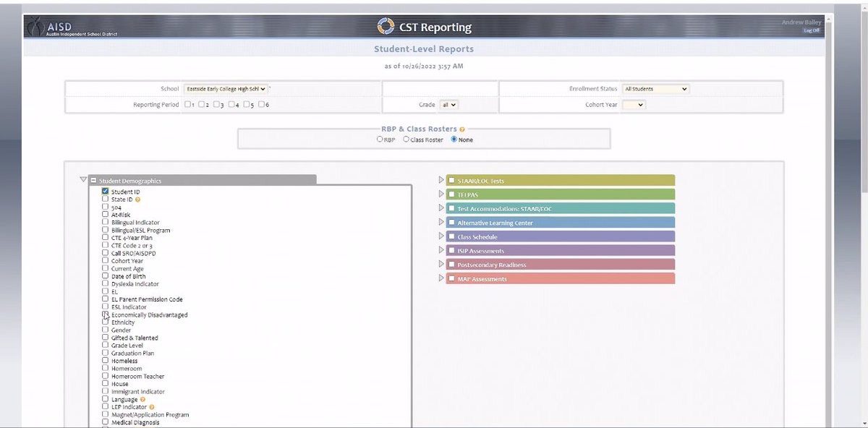
Task: Check the State ID checkbox
Action: (x=106, y=199)
